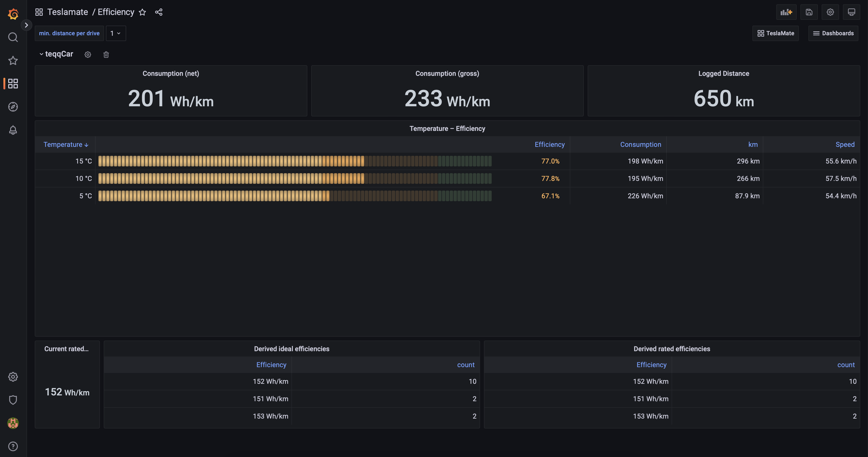
Task: Open the Explore compass icon
Action: pyautogui.click(x=13, y=107)
